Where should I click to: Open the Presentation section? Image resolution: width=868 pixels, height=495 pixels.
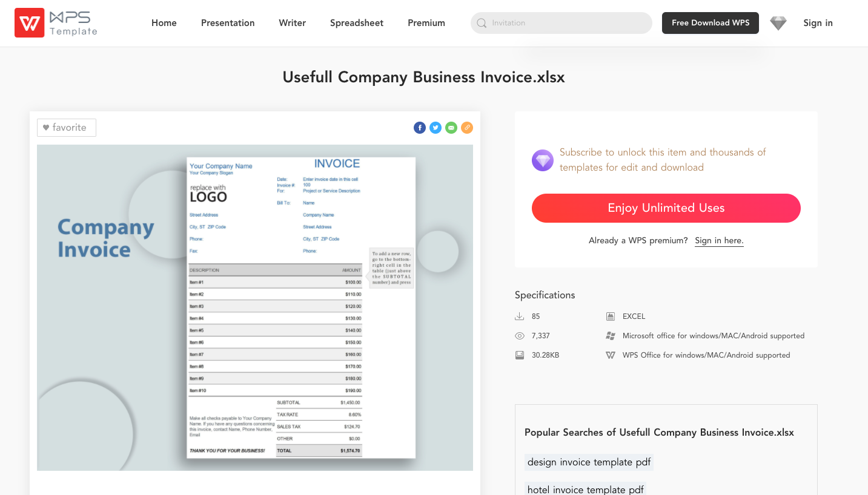point(228,23)
